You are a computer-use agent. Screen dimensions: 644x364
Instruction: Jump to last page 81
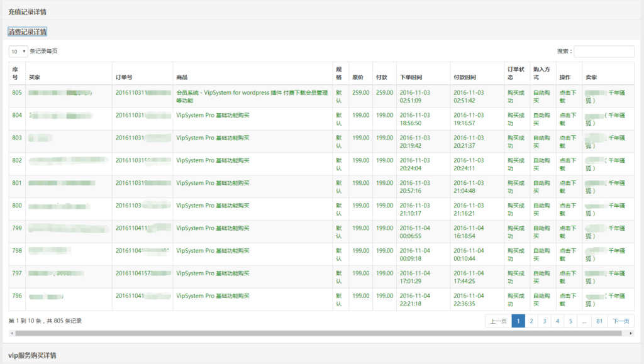[x=599, y=321]
